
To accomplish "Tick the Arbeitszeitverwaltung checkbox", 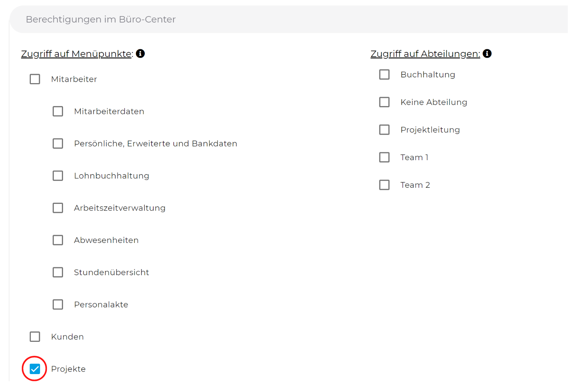I will pos(58,208).
